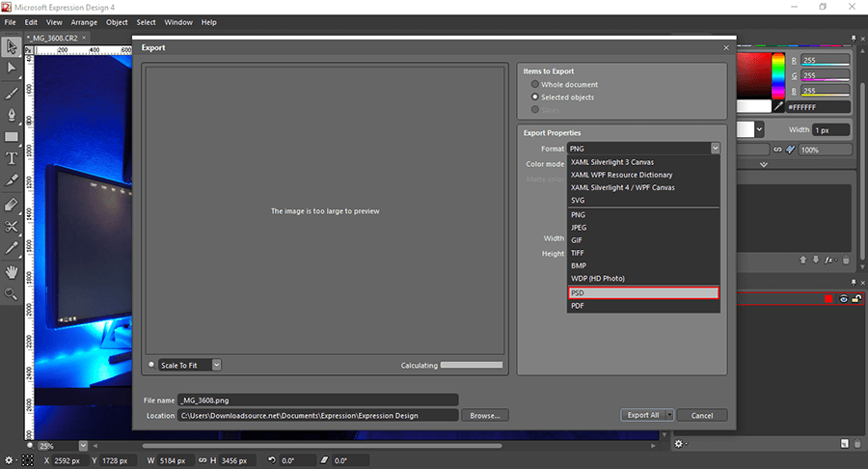868x469 pixels.
Task: Click the Cancel button
Action: click(x=701, y=415)
